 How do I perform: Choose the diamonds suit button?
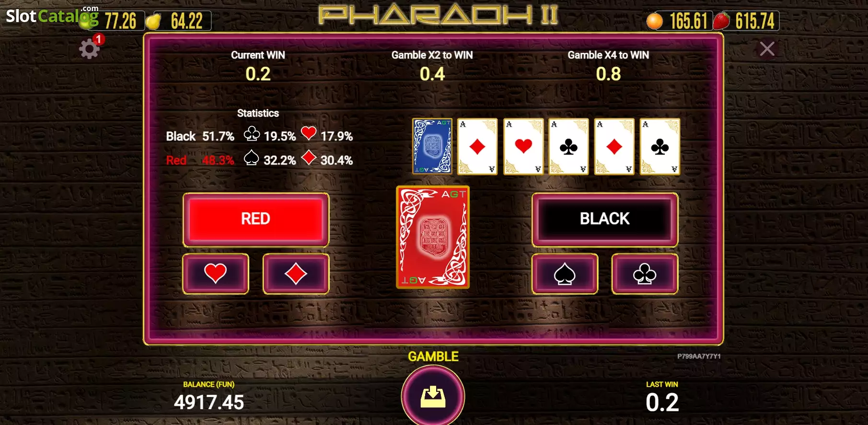click(296, 273)
